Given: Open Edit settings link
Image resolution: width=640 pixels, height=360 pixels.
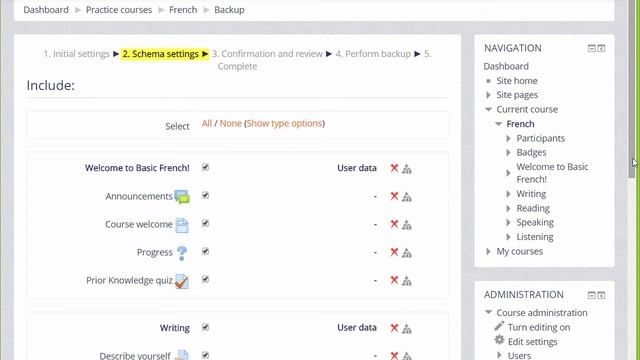Looking at the screenshot, I should click(533, 342).
